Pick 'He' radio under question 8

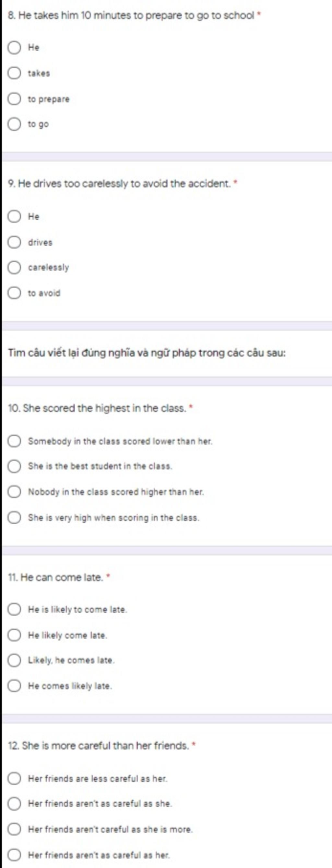pos(14,48)
